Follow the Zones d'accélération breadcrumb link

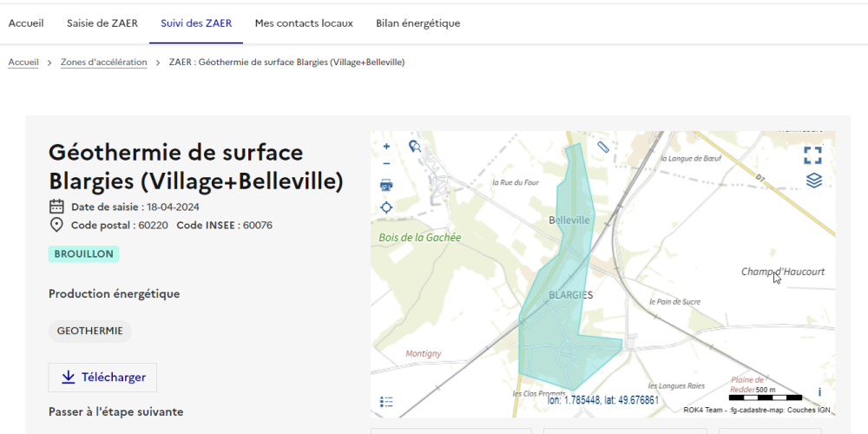pyautogui.click(x=103, y=62)
